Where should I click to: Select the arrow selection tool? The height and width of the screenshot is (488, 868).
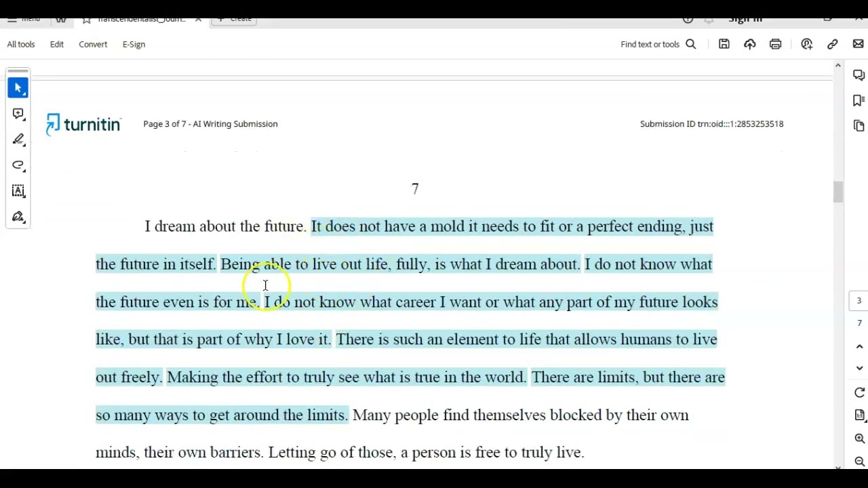click(18, 88)
